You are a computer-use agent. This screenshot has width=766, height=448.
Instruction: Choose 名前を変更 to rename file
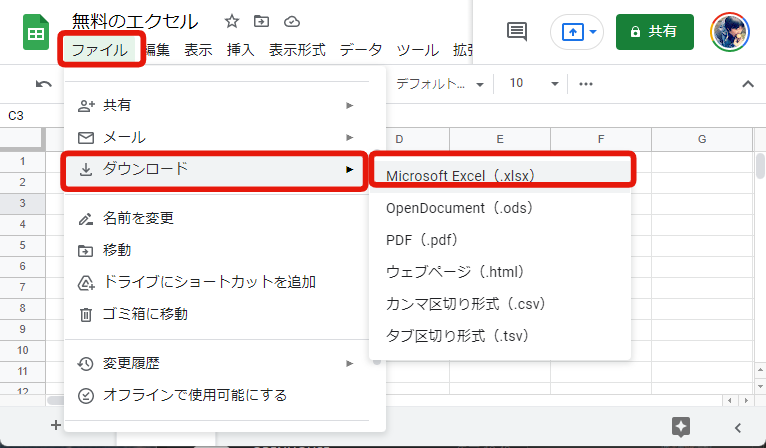click(x=146, y=218)
